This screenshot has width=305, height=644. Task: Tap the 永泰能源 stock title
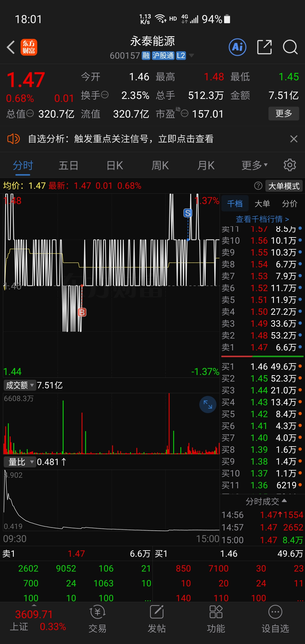point(152,41)
